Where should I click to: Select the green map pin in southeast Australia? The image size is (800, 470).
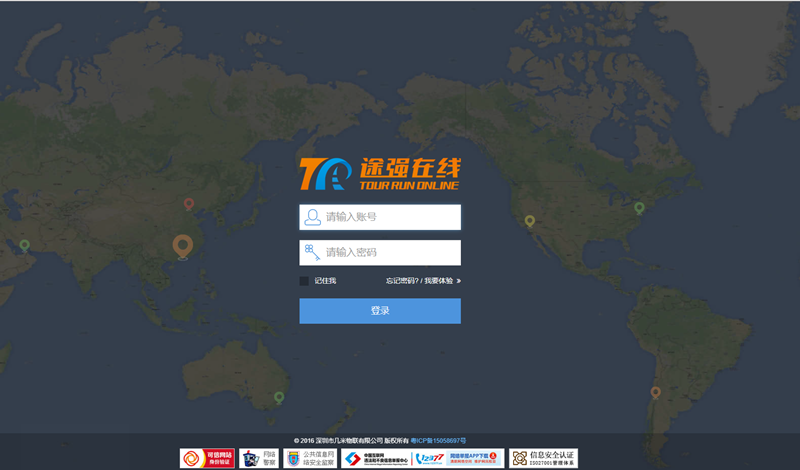point(279,398)
